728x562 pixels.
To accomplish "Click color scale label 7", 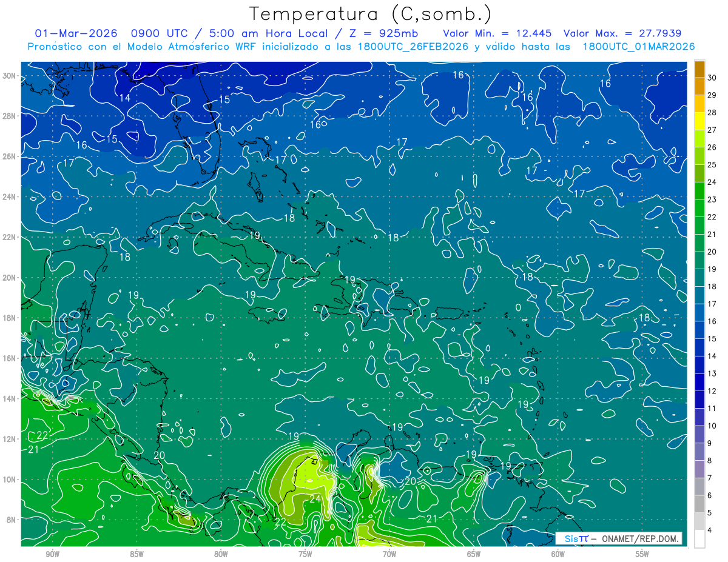I will tap(710, 478).
